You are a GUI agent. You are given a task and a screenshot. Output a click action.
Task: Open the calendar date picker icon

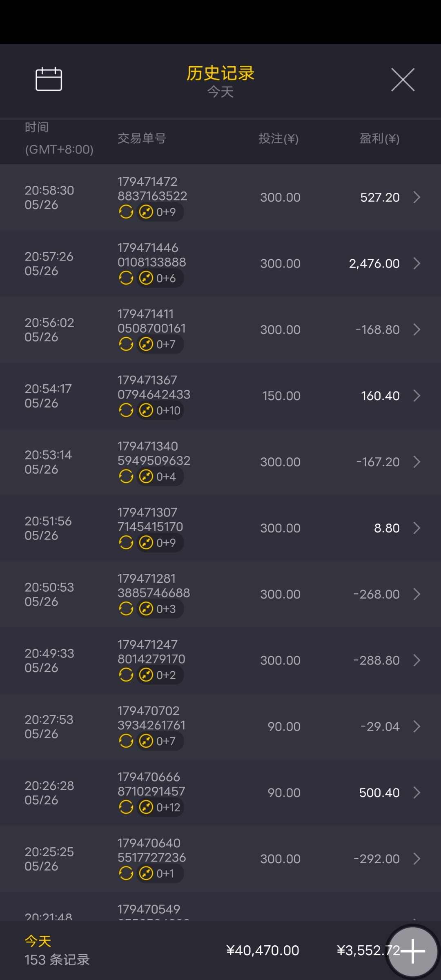coord(49,79)
